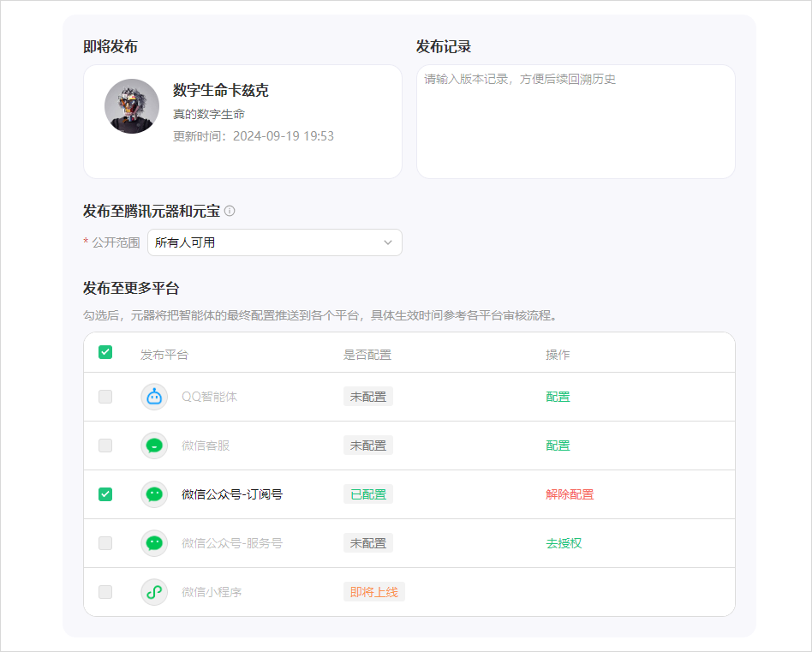Click the 公开范围 field label
The height and width of the screenshot is (652, 812).
pyautogui.click(x=116, y=242)
